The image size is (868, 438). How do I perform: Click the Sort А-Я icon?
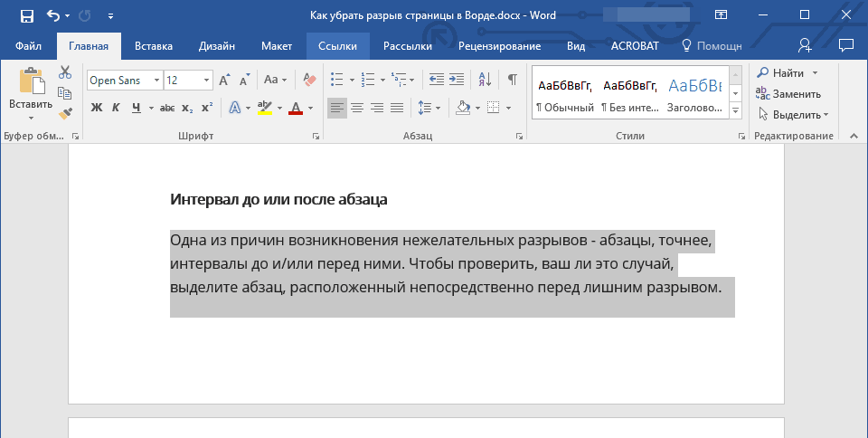(485, 80)
